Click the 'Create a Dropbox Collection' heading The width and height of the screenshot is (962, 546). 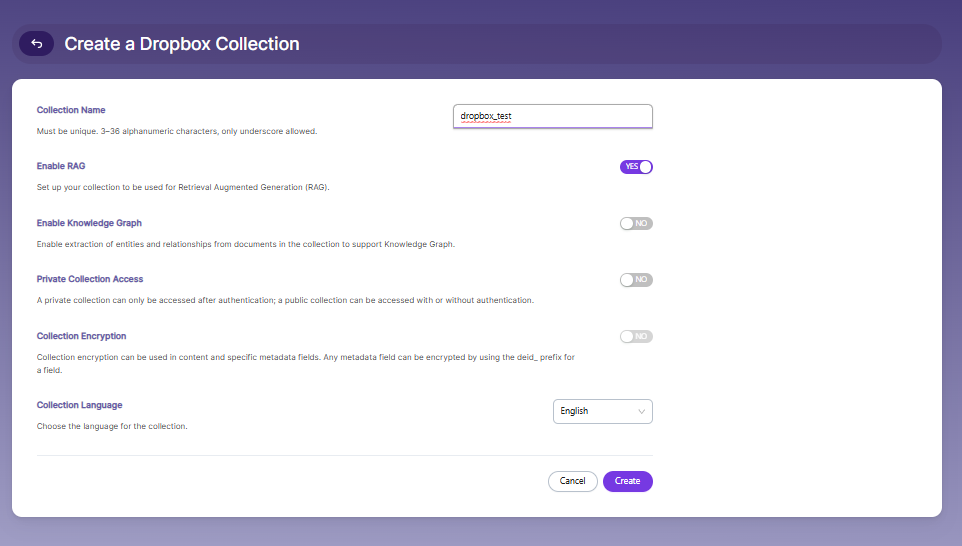(182, 44)
